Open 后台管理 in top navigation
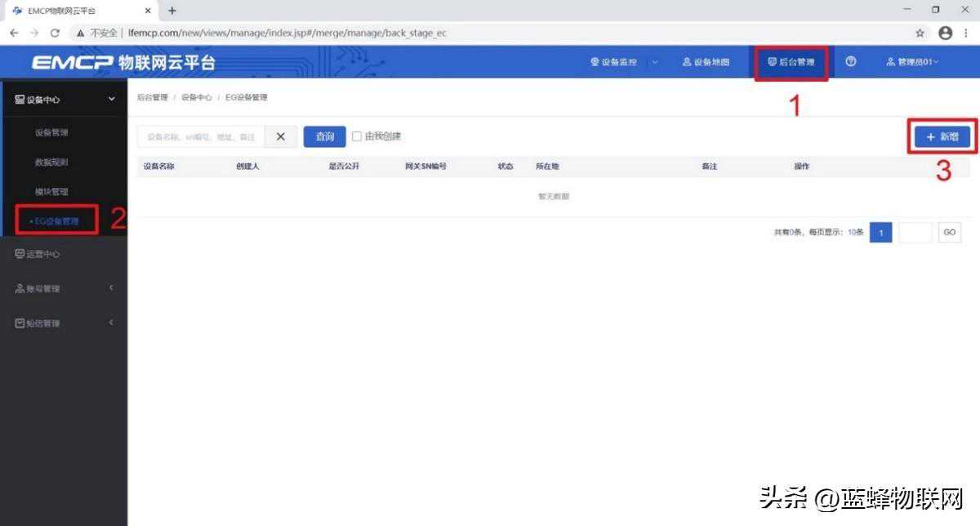980x526 pixels. tap(791, 62)
